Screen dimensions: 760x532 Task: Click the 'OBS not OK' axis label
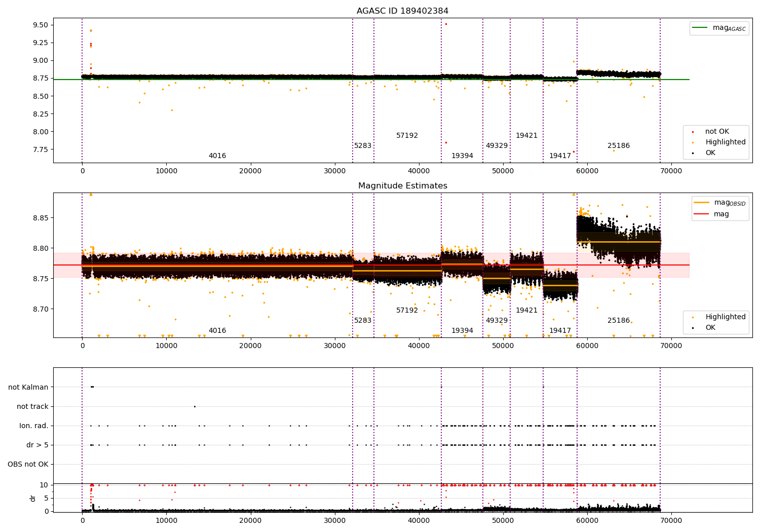[28, 464]
